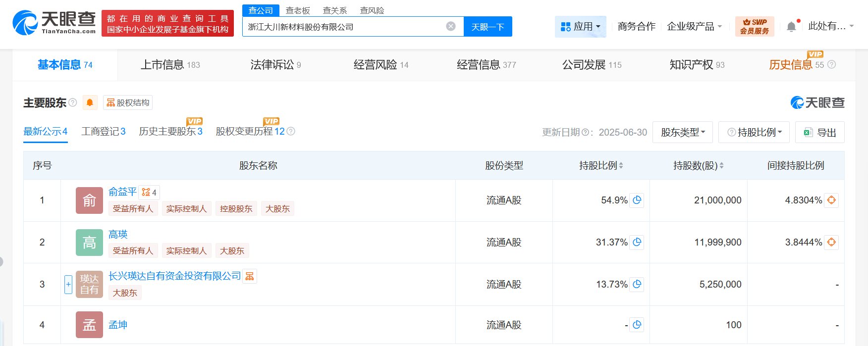
Task: Open the notification bell in header
Action: pyautogui.click(x=792, y=26)
